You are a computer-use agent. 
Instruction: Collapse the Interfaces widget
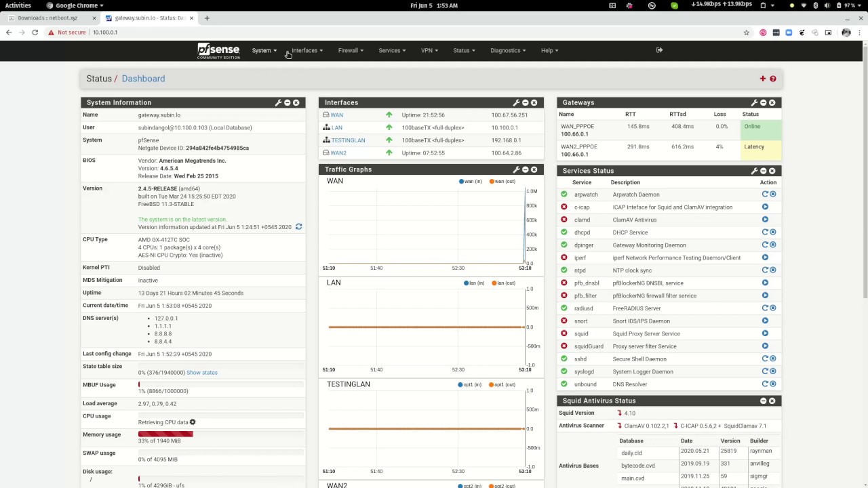(525, 102)
